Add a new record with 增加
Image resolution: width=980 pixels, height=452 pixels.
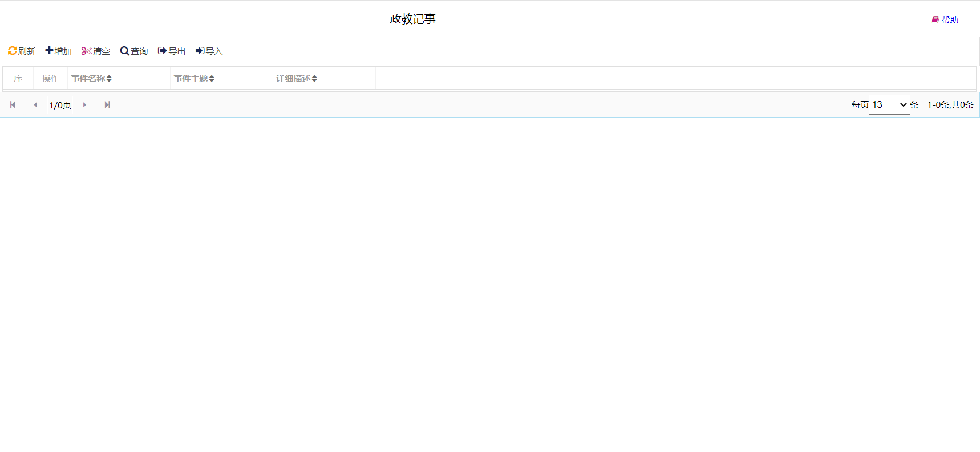tap(59, 51)
